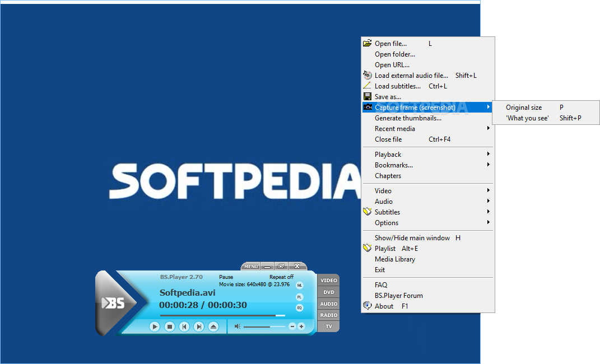The image size is (600, 364).
Task: Open the equalizer via EQ button
Action: [x=300, y=308]
